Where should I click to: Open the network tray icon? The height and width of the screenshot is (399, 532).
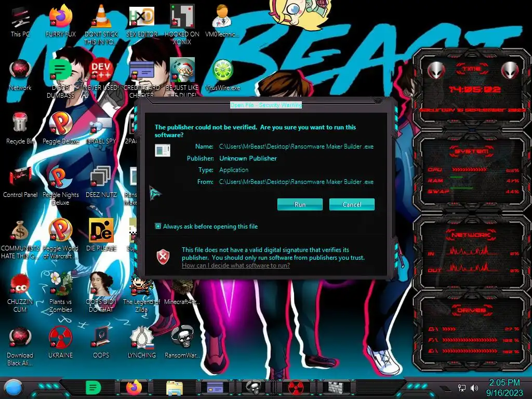[x=462, y=388]
